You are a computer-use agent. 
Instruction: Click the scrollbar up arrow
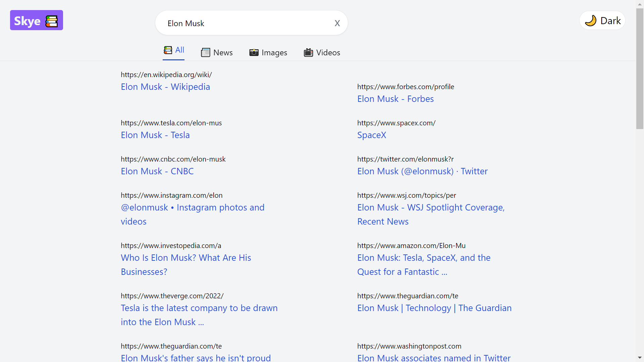click(x=640, y=4)
